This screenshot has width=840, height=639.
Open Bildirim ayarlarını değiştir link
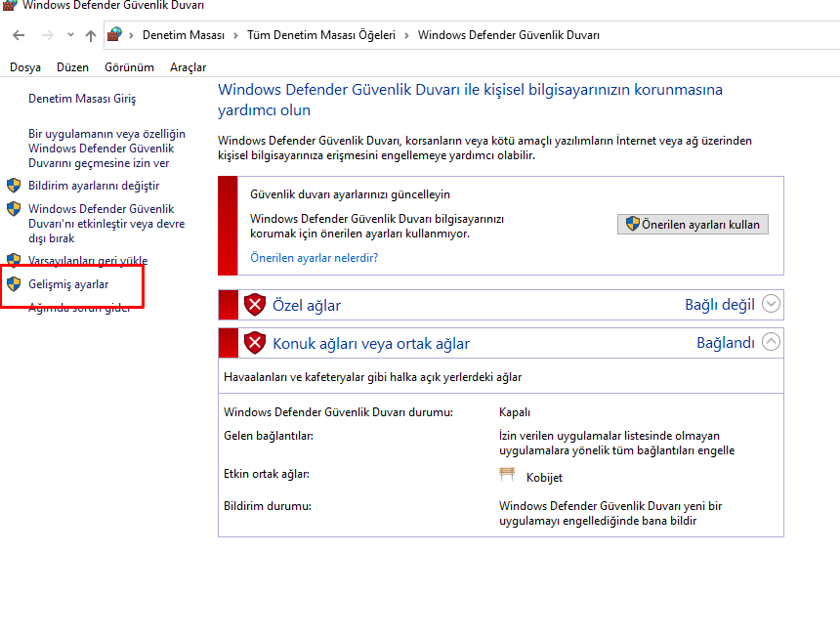pos(94,186)
